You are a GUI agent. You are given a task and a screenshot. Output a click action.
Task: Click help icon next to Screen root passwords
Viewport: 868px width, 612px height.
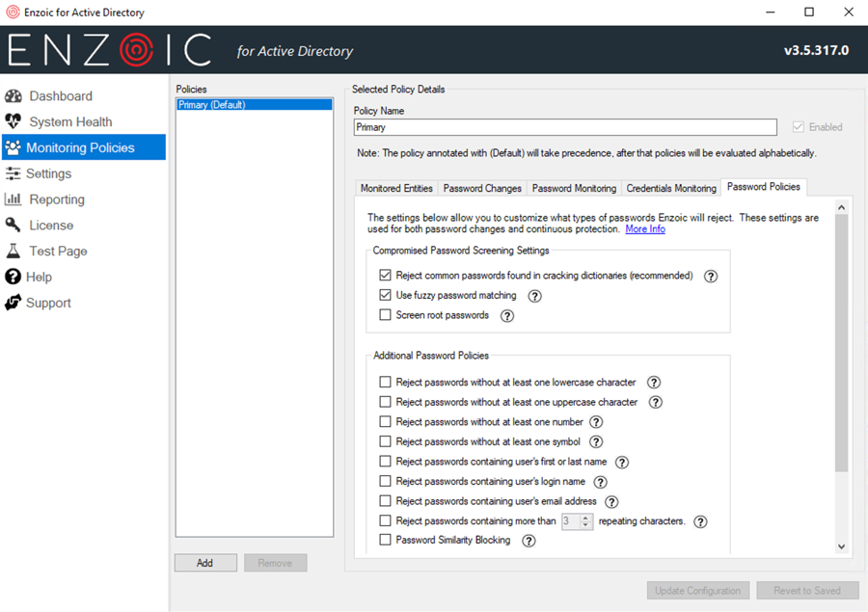pyautogui.click(x=506, y=315)
